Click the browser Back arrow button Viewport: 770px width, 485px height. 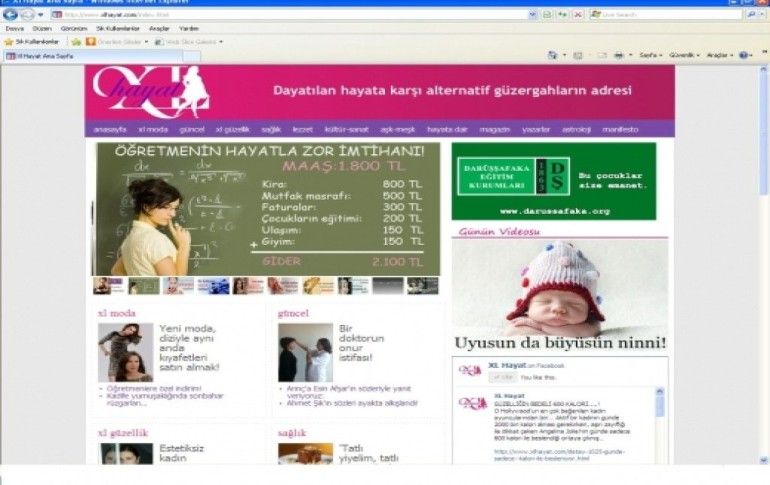tap(10, 15)
